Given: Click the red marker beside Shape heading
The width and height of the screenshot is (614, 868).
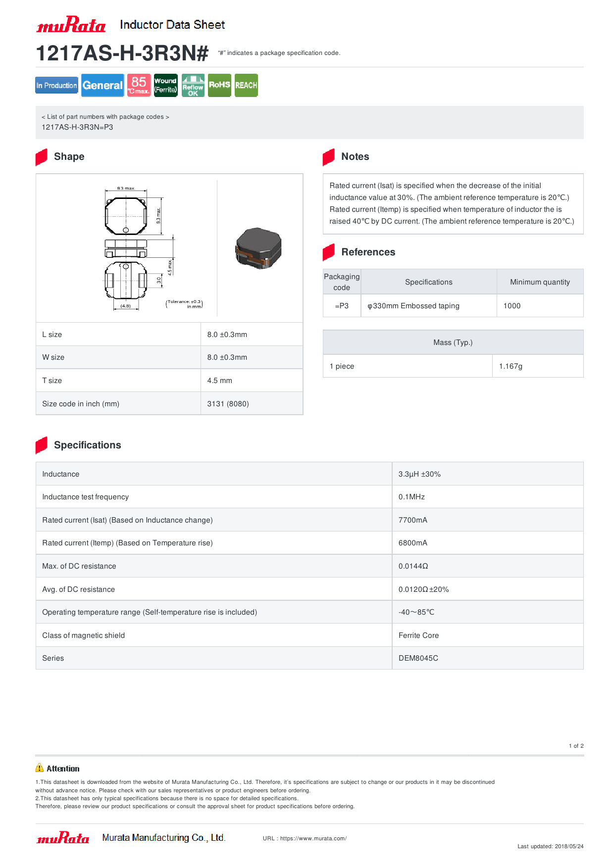Looking at the screenshot, I should click(42, 157).
